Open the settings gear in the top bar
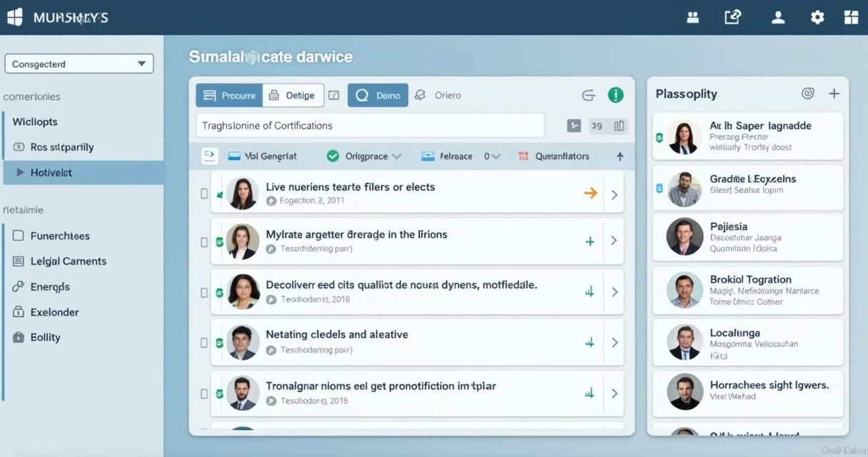This screenshot has height=457, width=868. pos(817,16)
